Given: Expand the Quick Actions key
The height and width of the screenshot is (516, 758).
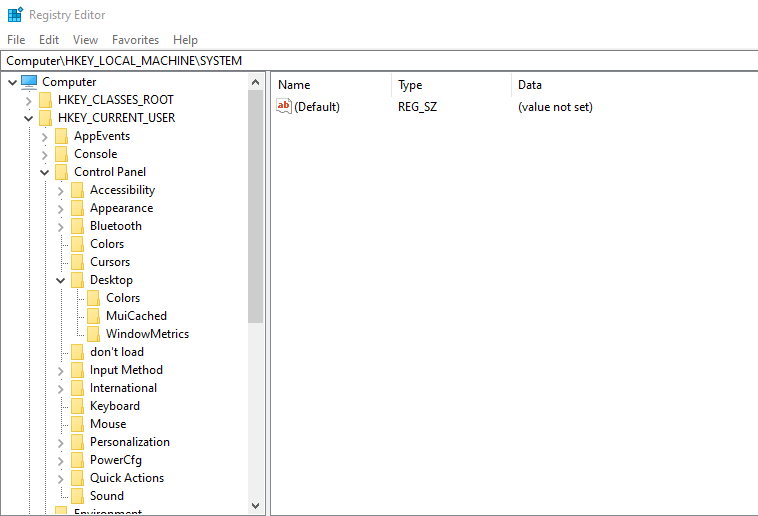Looking at the screenshot, I should pyautogui.click(x=60, y=479).
